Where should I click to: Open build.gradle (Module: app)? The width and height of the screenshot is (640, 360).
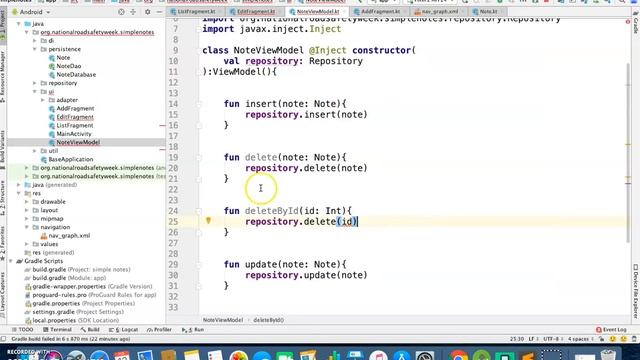[69, 278]
